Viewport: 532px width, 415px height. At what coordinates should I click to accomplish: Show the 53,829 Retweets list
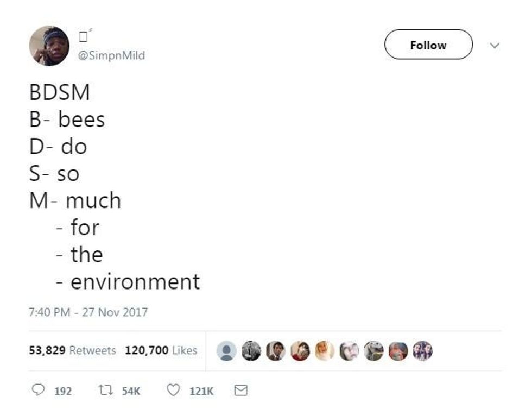point(72,350)
